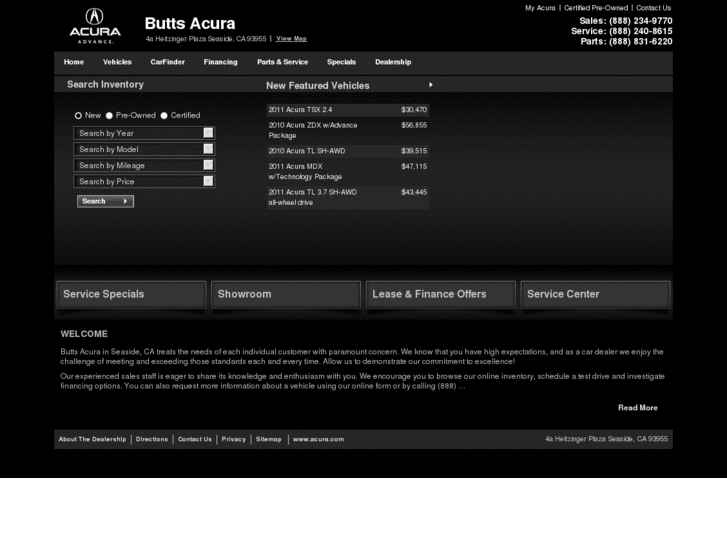Open the Service Center panel
727x545 pixels.
(595, 295)
